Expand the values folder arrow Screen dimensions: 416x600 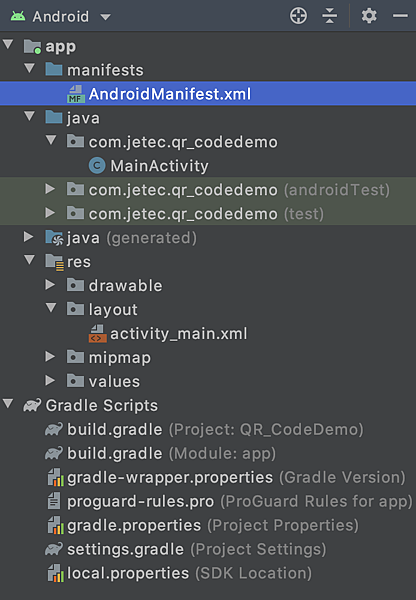coord(50,380)
